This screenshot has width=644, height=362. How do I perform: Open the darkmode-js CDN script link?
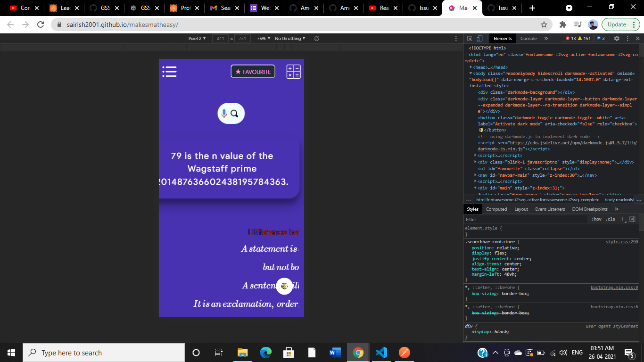(x=573, y=146)
